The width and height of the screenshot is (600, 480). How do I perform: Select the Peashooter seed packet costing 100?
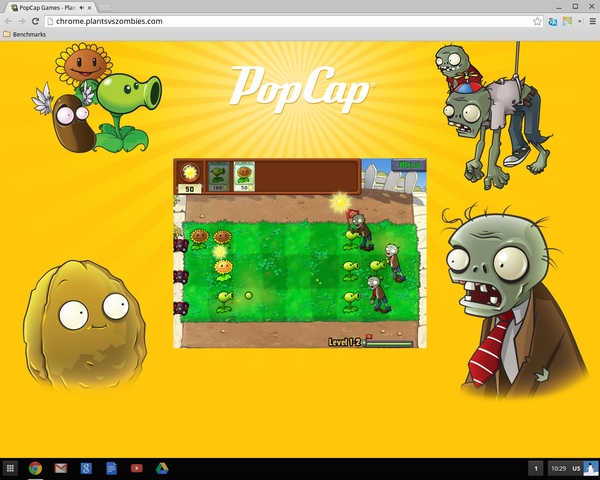point(218,176)
